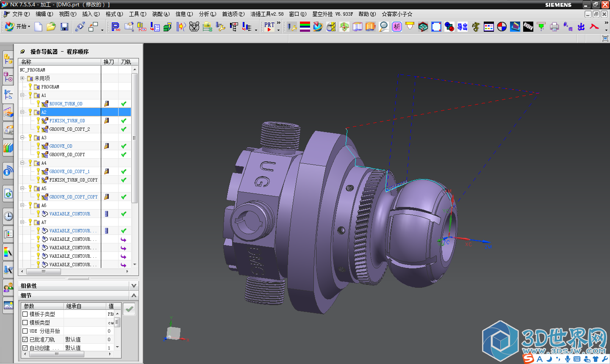This screenshot has height=364, width=610.
Task: Toggle the 已批准刀轨 checkbox
Action: click(25, 339)
